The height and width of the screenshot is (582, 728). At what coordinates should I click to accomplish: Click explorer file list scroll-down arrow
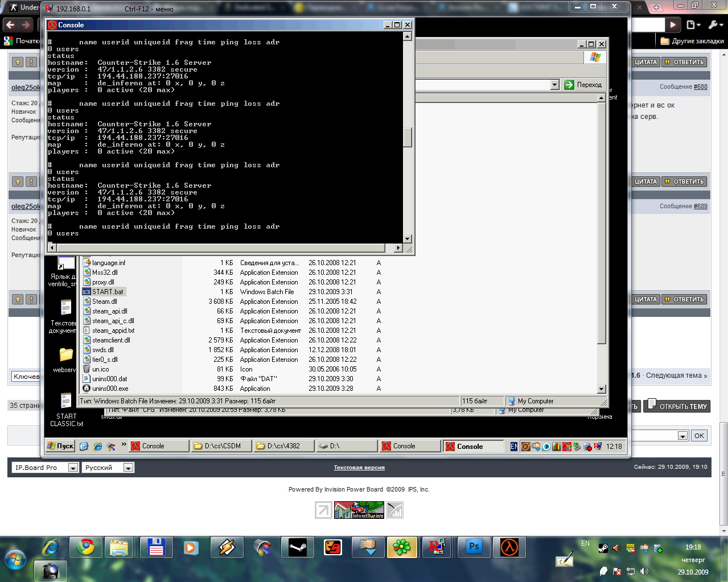tap(602, 389)
